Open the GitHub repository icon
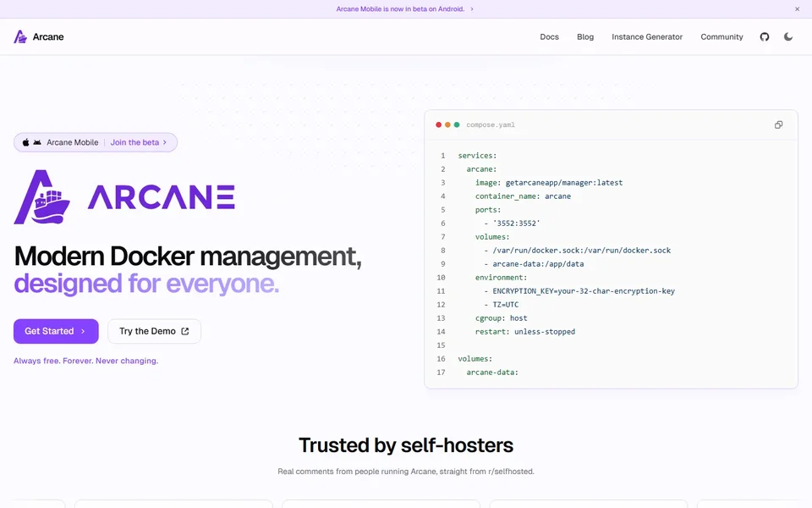This screenshot has height=508, width=812. point(765,36)
